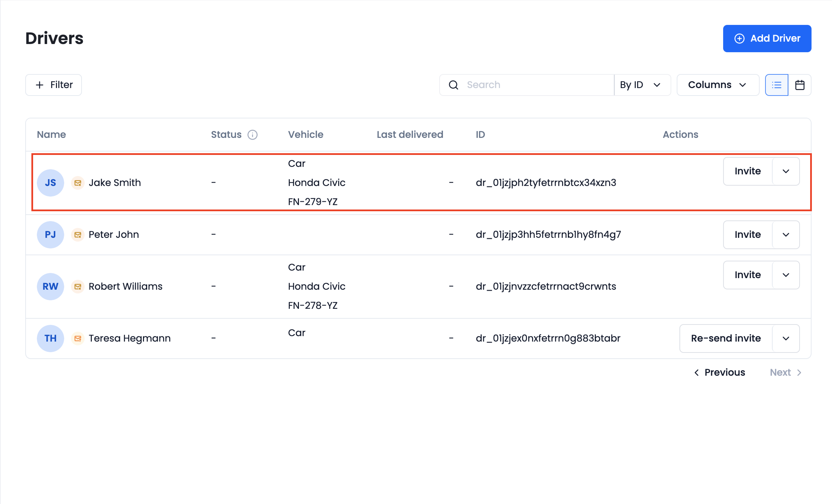Viewport: 832px width, 504px height.
Task: Click invite-pending envelope icon beside Jake Smith
Action: click(x=78, y=183)
